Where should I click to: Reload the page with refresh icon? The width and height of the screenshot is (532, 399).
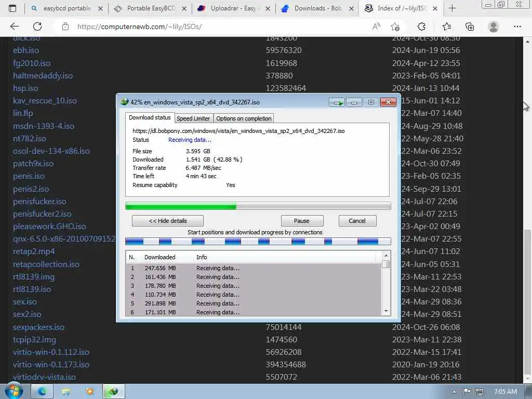click(37, 26)
